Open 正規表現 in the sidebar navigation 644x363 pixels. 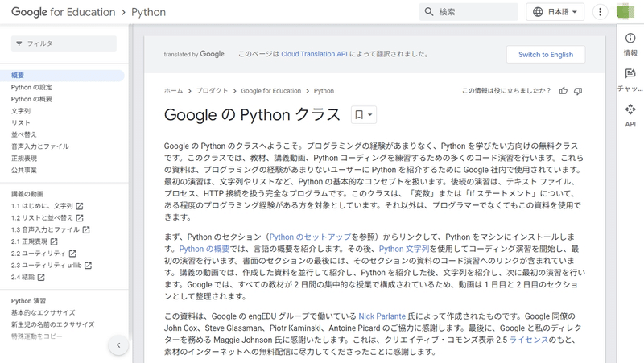coord(24,159)
